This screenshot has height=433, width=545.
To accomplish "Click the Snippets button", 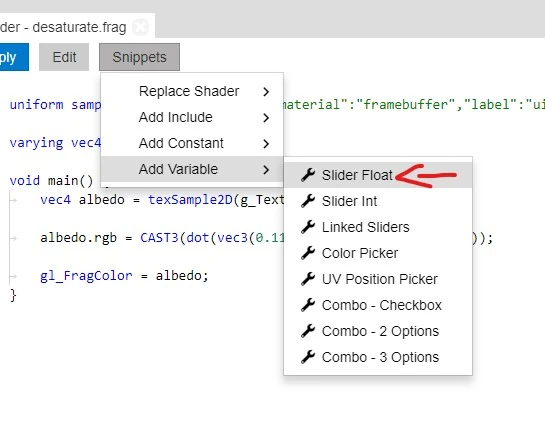I will coord(139,57).
